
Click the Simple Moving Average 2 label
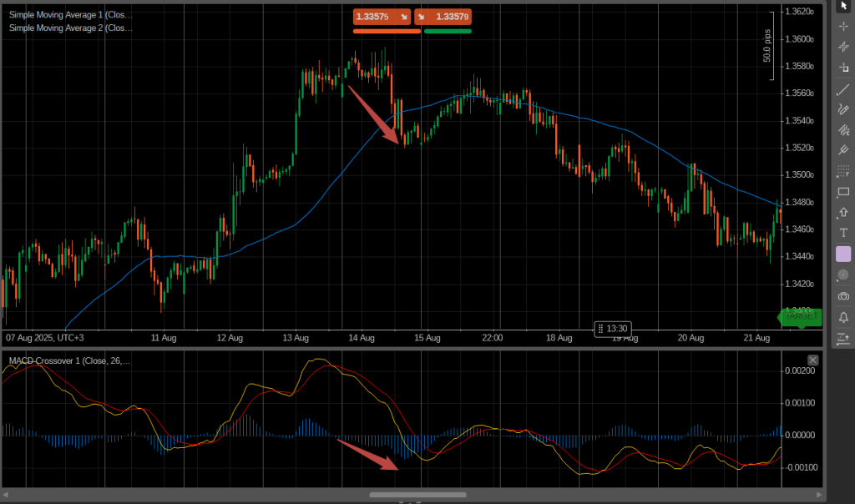tap(70, 28)
